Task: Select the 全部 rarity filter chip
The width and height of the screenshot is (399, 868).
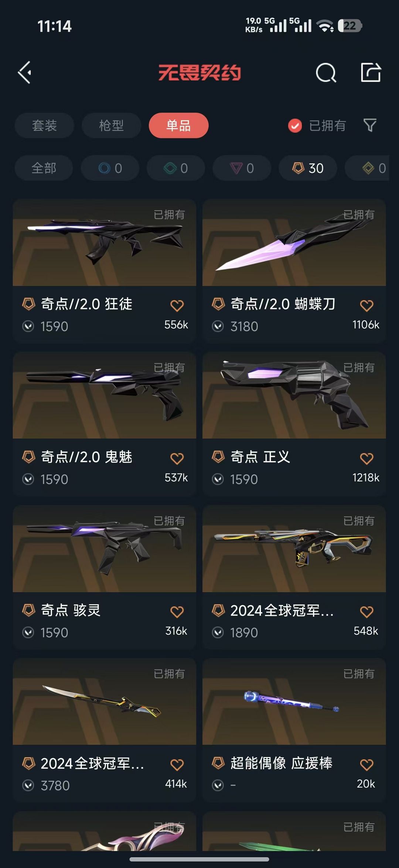Action: (44, 168)
